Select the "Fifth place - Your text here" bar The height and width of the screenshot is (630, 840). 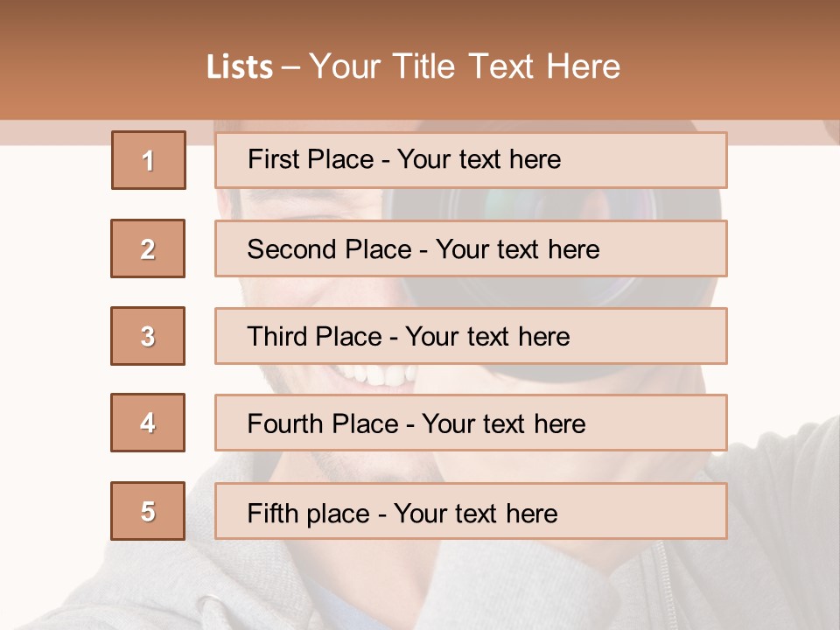(x=471, y=511)
